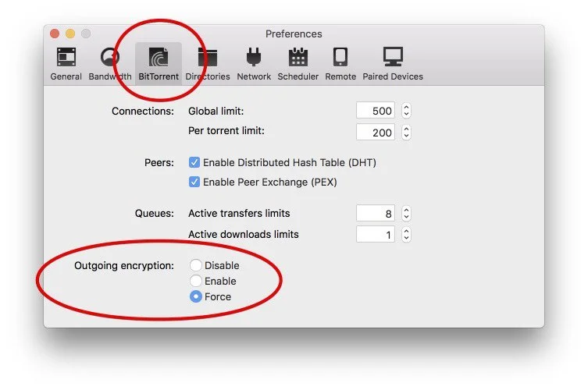Focus the Per torrent limit field
Screen dimensions: 588x390
[x=376, y=132]
